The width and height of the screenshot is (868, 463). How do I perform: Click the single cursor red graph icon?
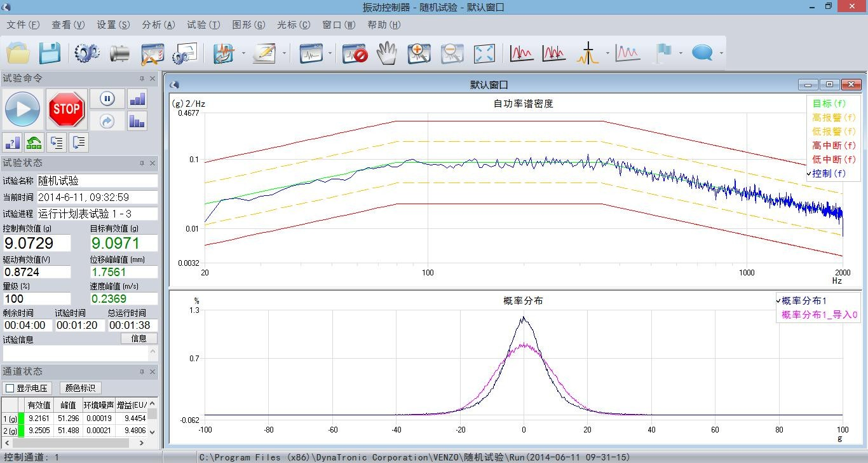tap(522, 53)
